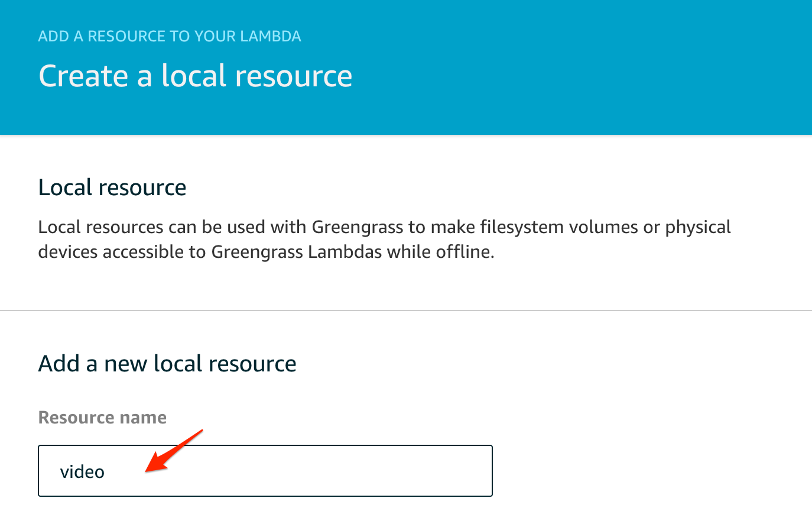Click the red arrow annotation
Screen dimensions: 812x511
click(174, 451)
